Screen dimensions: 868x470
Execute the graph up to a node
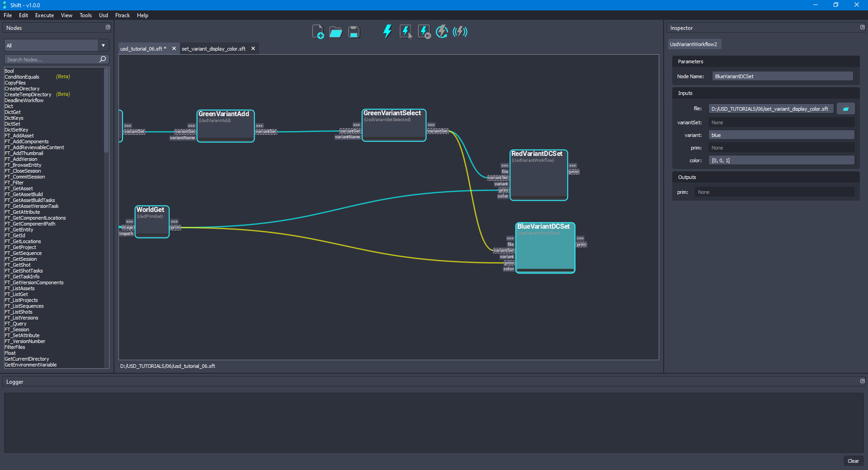[424, 32]
